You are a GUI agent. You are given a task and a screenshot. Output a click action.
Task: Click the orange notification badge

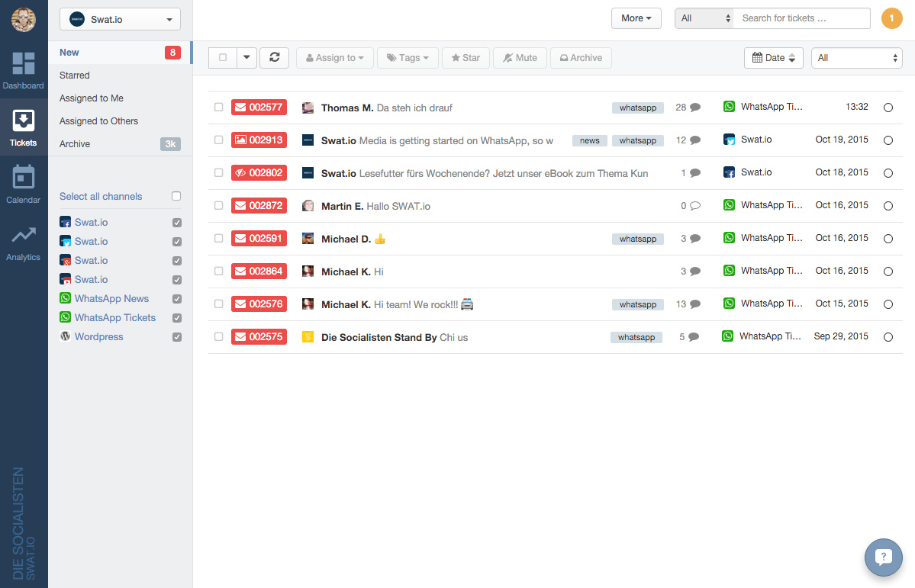pyautogui.click(x=891, y=18)
